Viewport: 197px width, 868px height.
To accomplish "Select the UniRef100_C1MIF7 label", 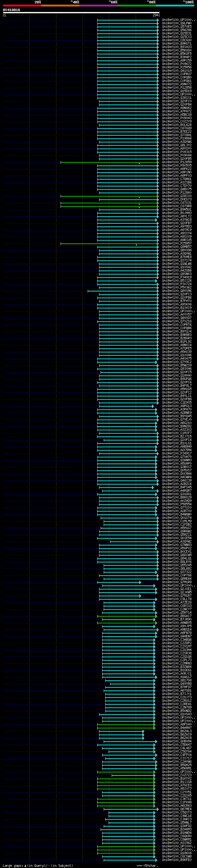I will (x=177, y=433).
